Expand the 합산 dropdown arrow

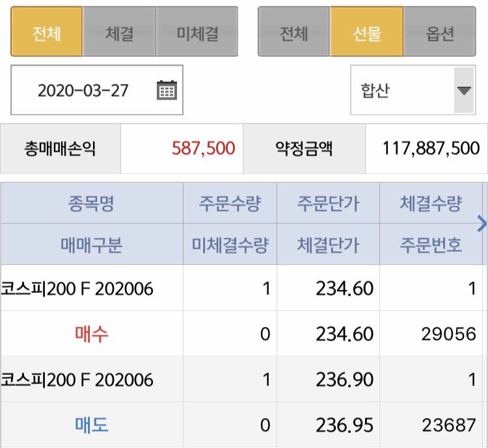point(464,90)
